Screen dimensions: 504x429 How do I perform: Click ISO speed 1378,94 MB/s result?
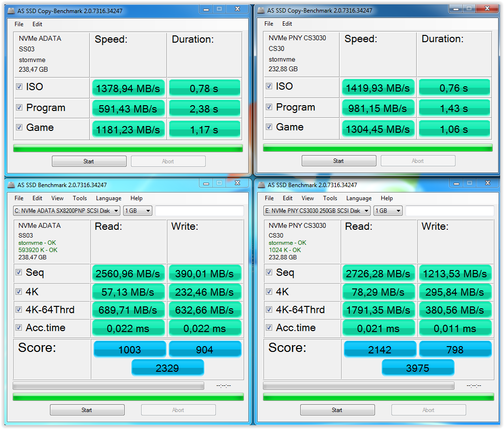point(128,88)
